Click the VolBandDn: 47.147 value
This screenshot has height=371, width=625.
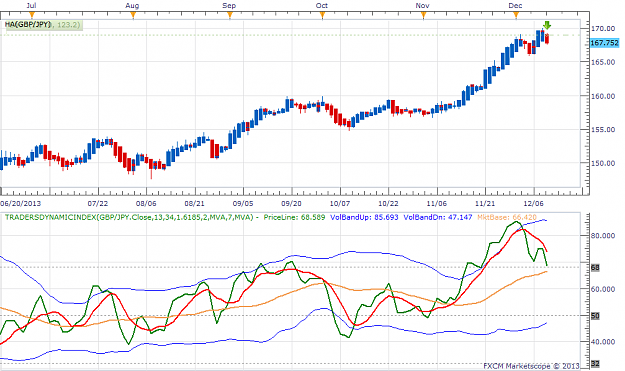pyautogui.click(x=438, y=218)
